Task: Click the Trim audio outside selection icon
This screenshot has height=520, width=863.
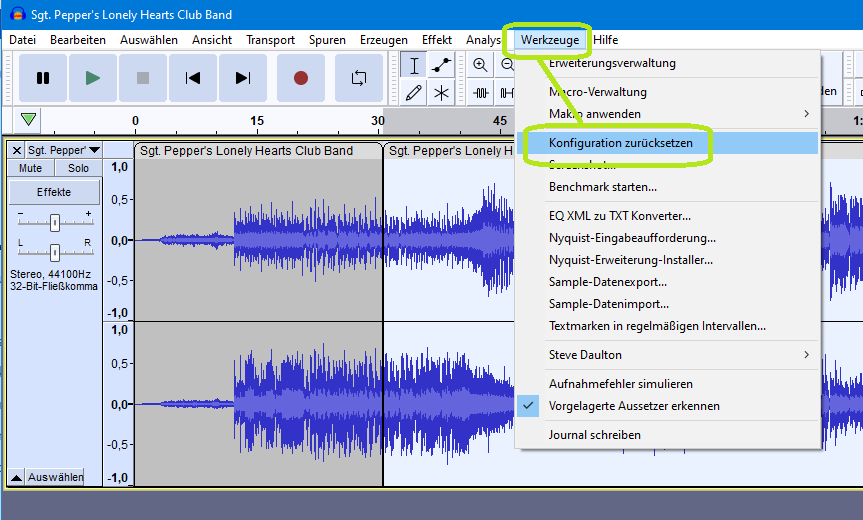Action: (x=480, y=92)
